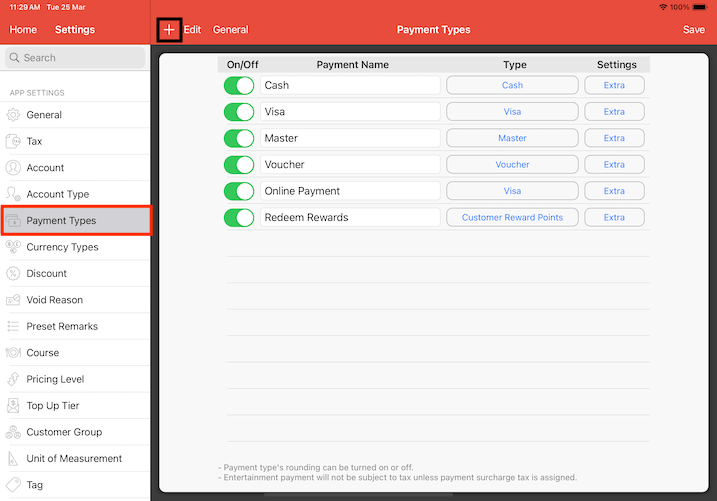Screen dimensions: 717x501
Task: Edit the Redeem Rewards name field
Action: 350,218
